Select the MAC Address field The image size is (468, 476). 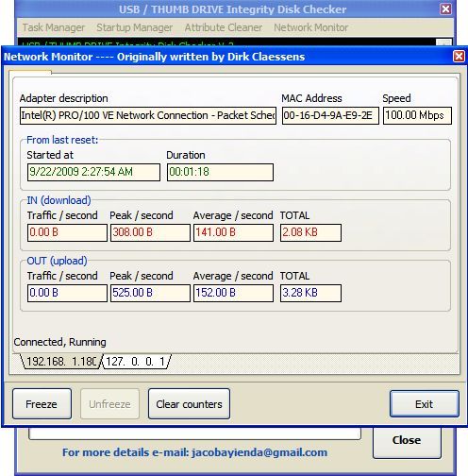(x=330, y=115)
